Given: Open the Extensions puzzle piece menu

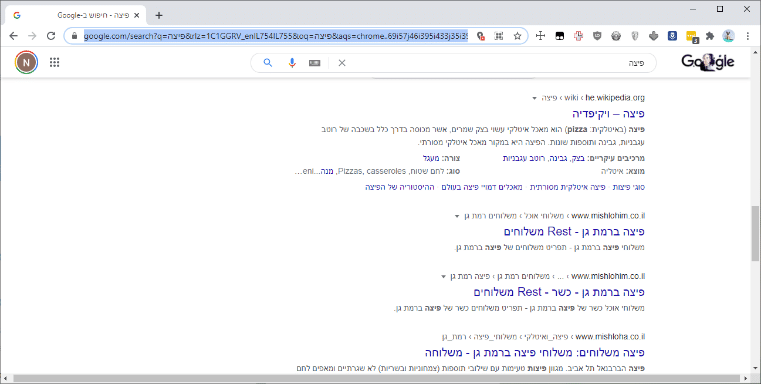Looking at the screenshot, I should [710, 35].
